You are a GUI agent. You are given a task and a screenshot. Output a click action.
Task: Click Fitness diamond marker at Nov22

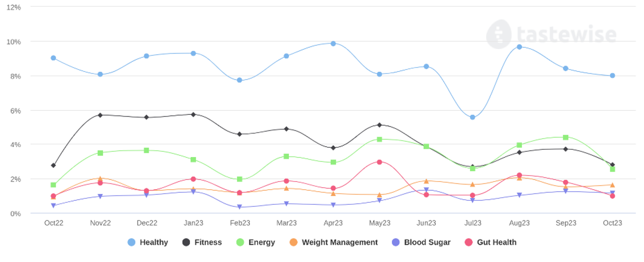[x=100, y=115]
